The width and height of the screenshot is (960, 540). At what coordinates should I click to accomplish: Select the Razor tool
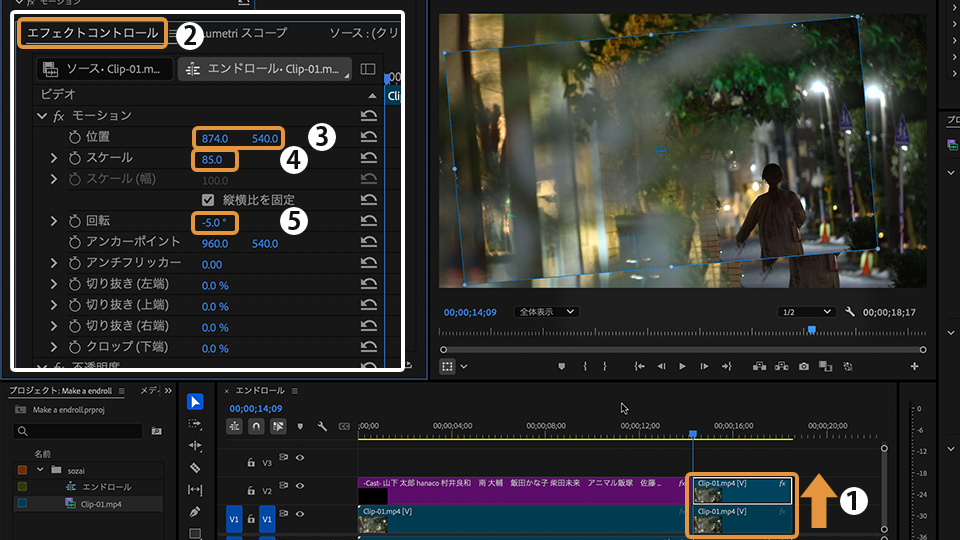(195, 468)
